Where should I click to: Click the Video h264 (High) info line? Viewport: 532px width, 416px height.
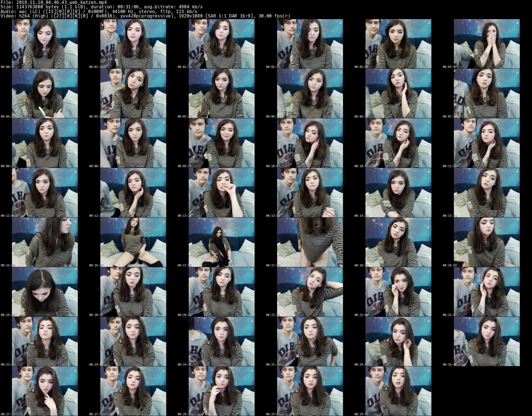(145, 16)
